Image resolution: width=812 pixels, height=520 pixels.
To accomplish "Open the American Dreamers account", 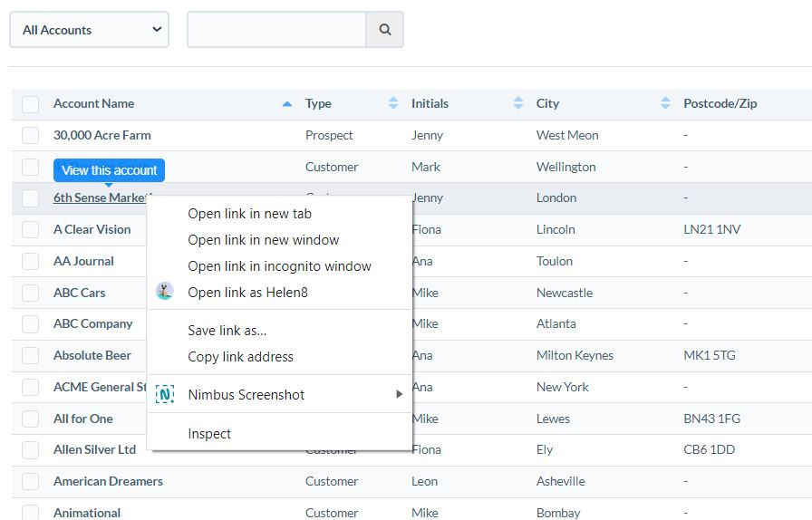I will point(108,481).
